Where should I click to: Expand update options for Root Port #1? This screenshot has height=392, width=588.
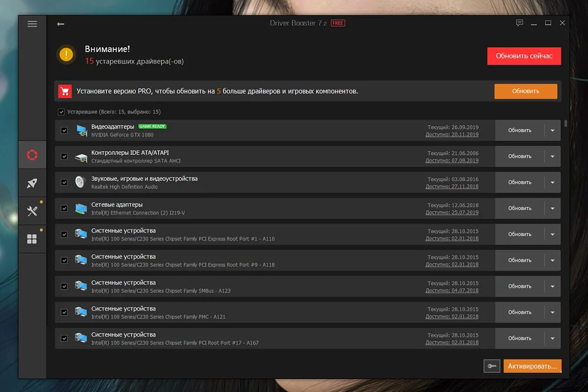point(553,234)
